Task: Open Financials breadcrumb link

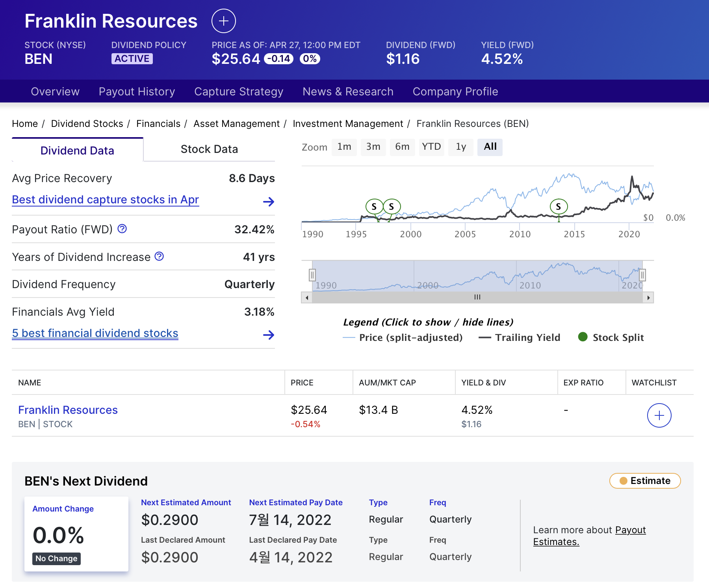Action: coord(158,124)
